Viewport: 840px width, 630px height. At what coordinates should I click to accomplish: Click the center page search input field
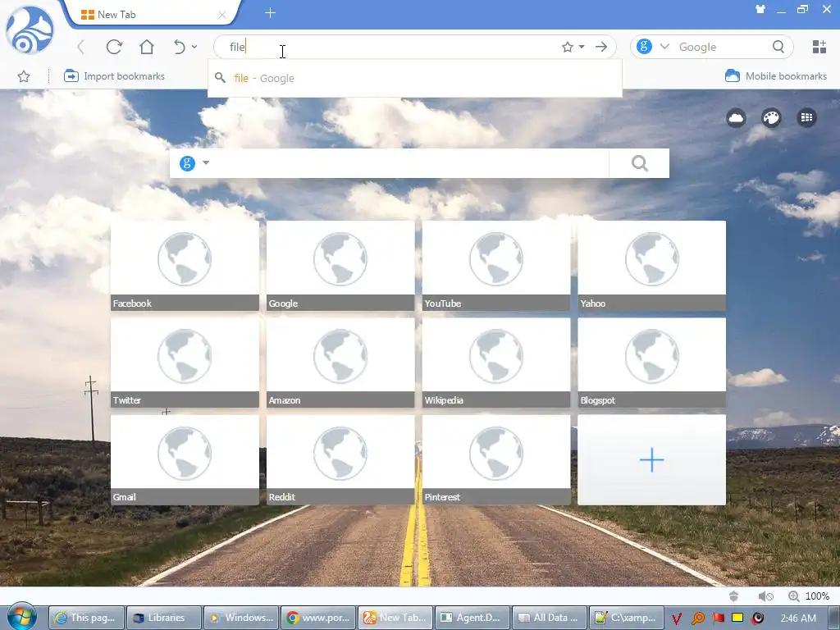point(410,163)
